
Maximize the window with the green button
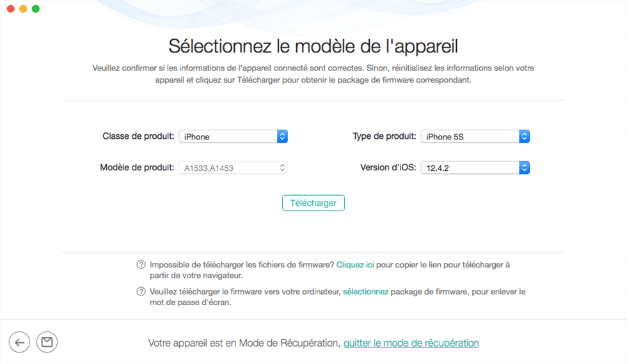36,9
